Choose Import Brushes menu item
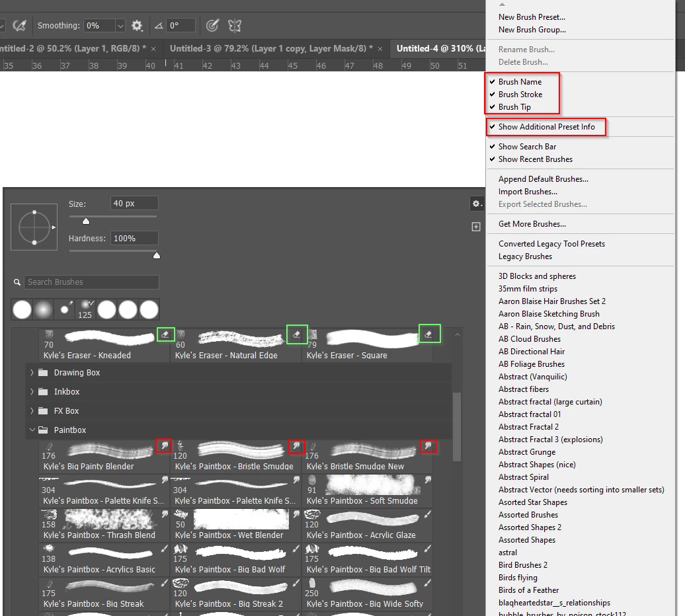Viewport: 685px width, 616px height. pos(528,192)
